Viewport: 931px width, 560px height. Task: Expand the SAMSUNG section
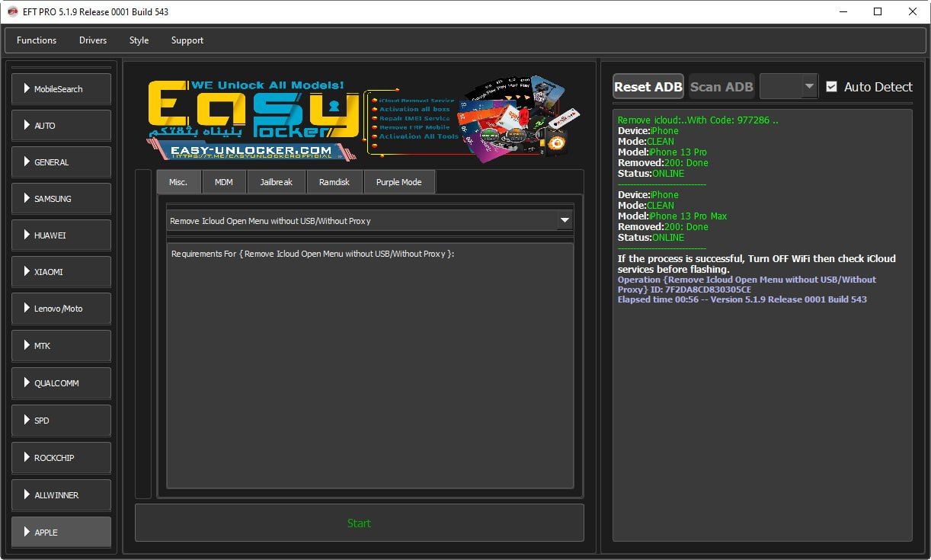point(61,199)
